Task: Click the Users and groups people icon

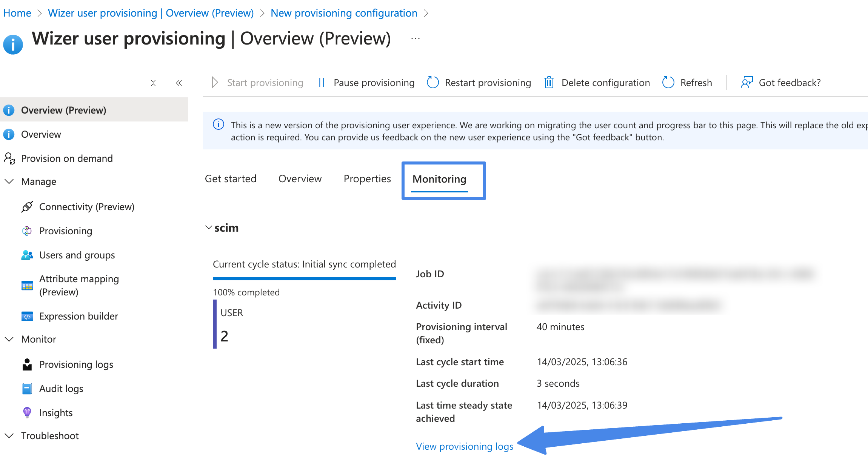Action: click(x=27, y=255)
